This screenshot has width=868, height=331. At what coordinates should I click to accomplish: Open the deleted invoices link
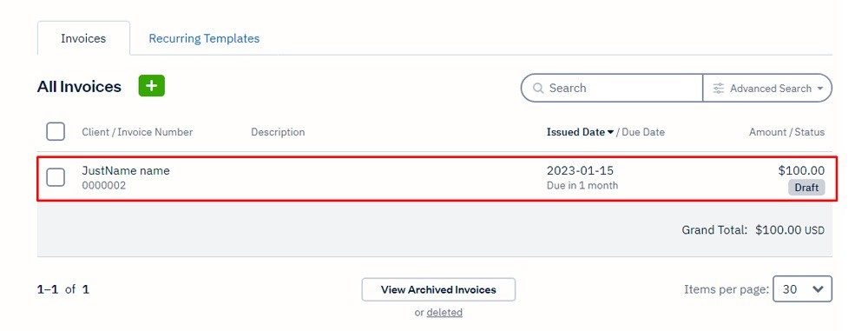(444, 313)
